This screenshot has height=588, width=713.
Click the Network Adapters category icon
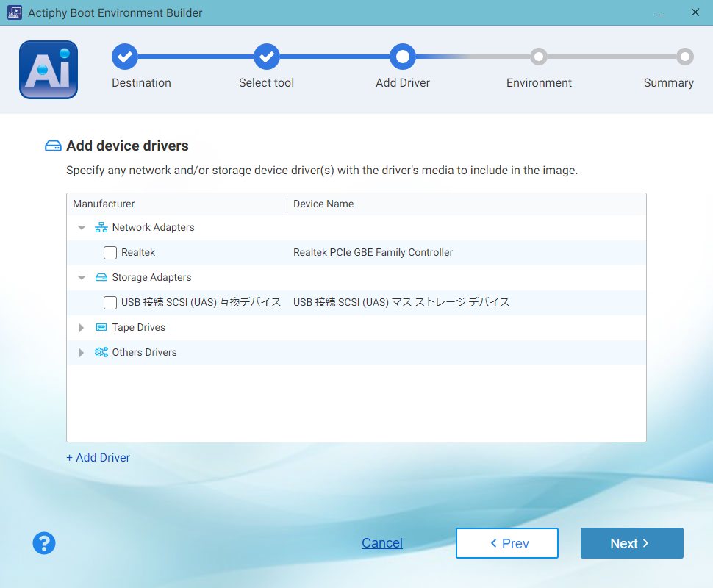coord(101,228)
